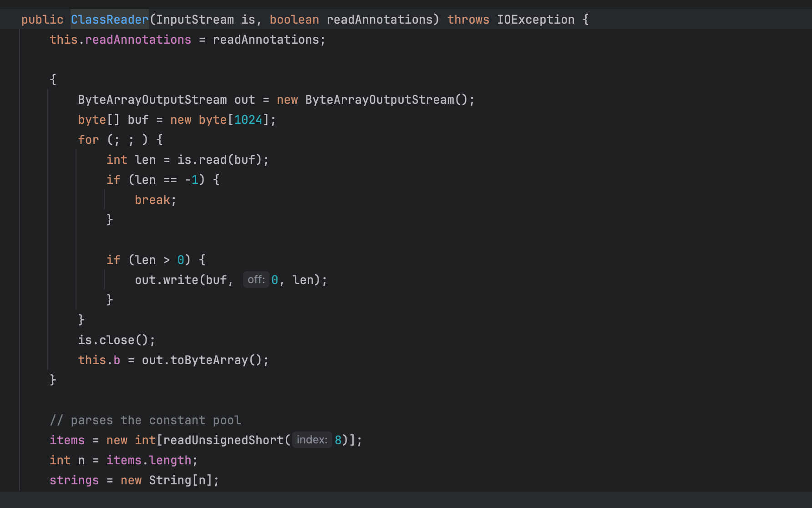Click 'len > 0' condition
This screenshot has height=508, width=812.
tap(159, 260)
